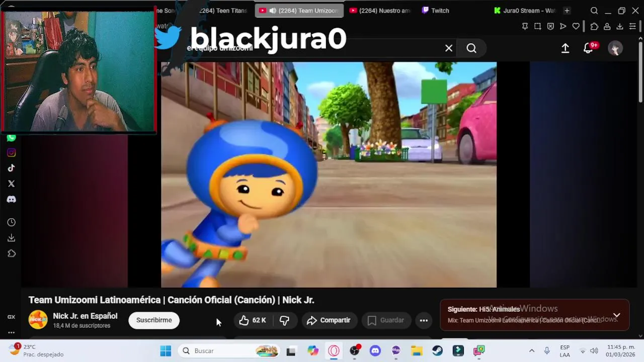Click the ESP LAA language indicator
This screenshot has height=362, width=644.
tap(565, 351)
